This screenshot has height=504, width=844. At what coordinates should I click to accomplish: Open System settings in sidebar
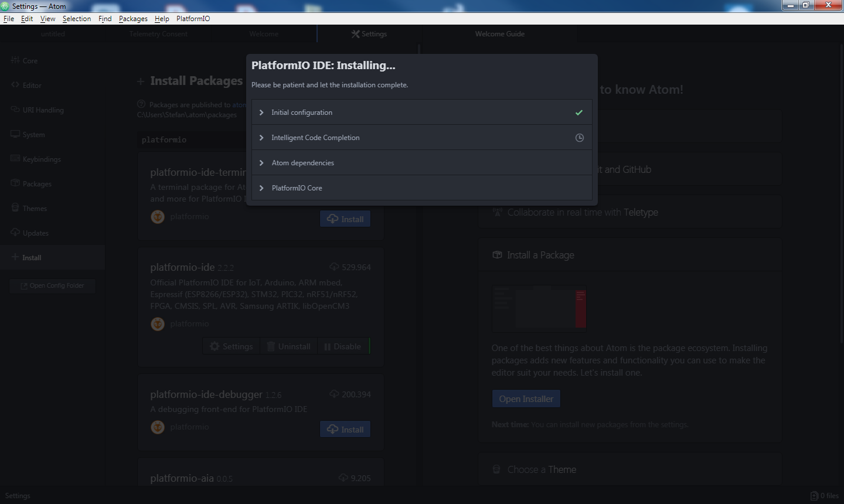(x=53, y=135)
